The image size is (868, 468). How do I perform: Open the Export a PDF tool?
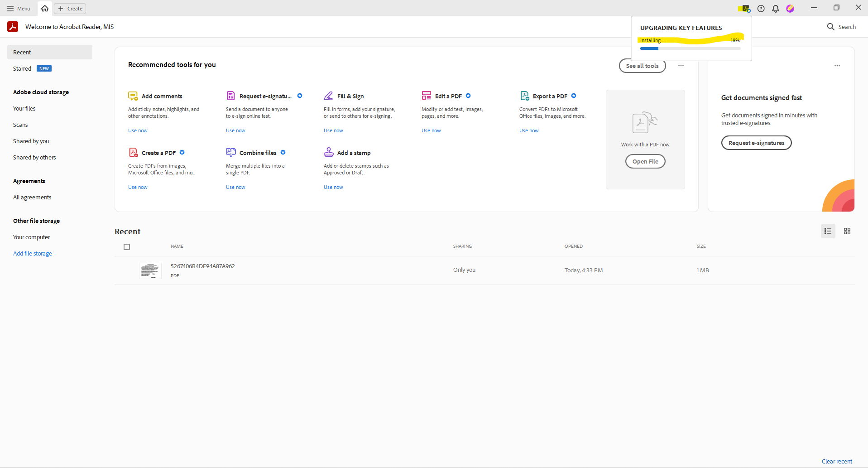[550, 96]
